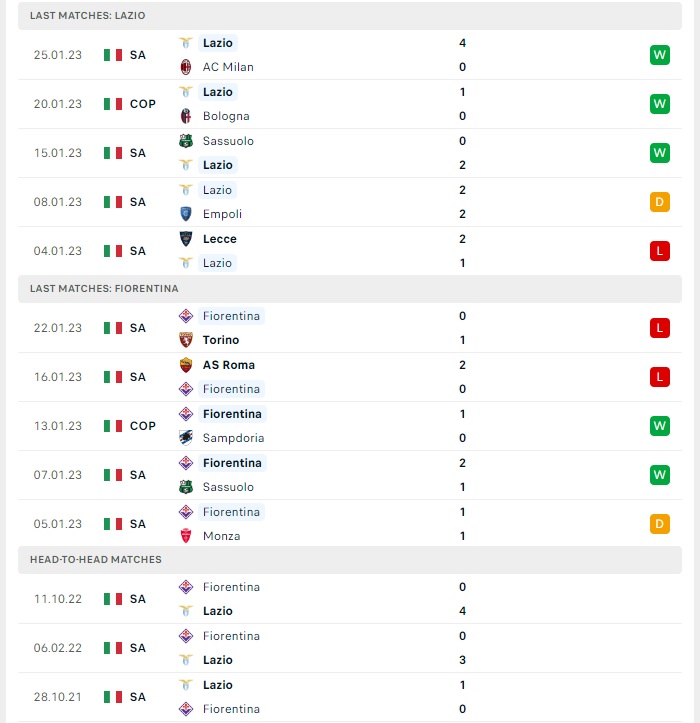The height and width of the screenshot is (723, 700).
Task: Open the Torino team name link
Action: click(x=221, y=340)
